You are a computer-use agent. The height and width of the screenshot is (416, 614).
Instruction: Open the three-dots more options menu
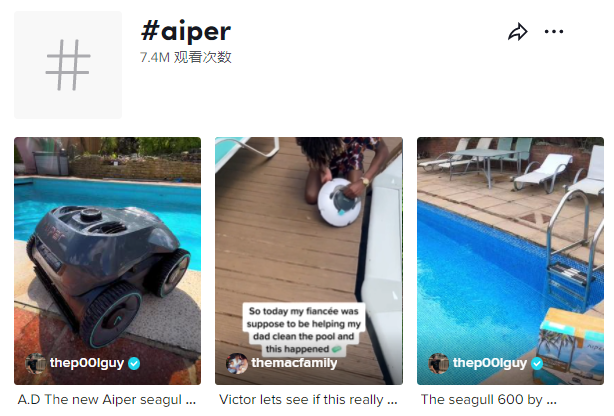click(x=554, y=31)
